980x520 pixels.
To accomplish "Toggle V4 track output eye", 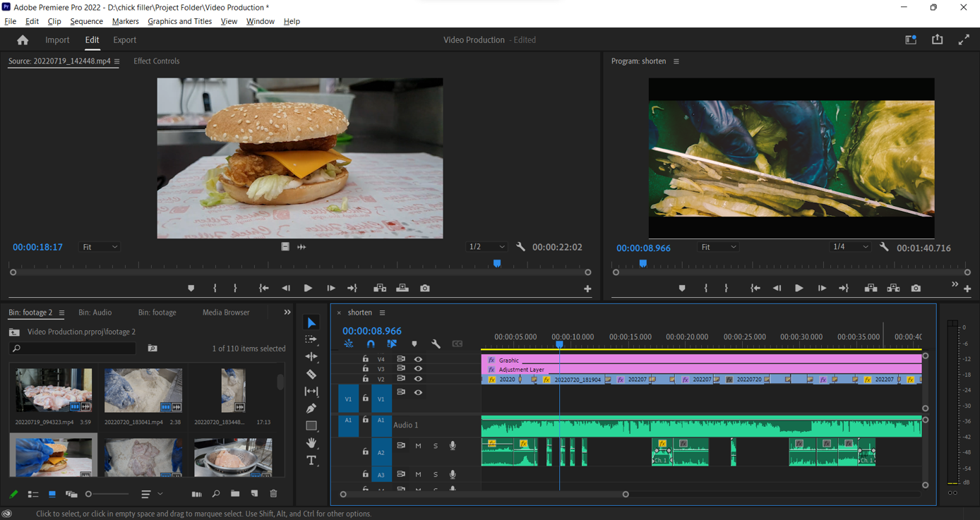I will tap(418, 359).
